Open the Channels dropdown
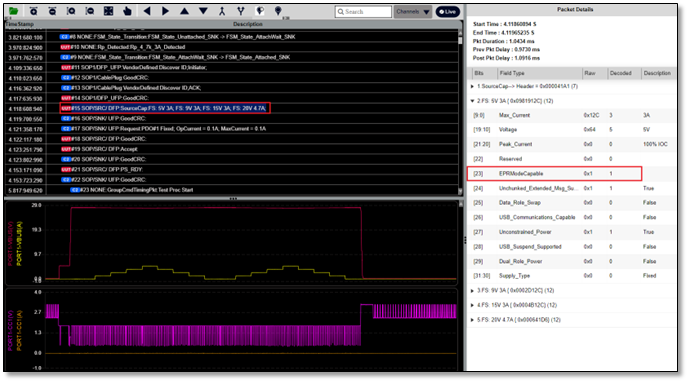Image resolution: width=688 pixels, height=382 pixels. tap(413, 12)
